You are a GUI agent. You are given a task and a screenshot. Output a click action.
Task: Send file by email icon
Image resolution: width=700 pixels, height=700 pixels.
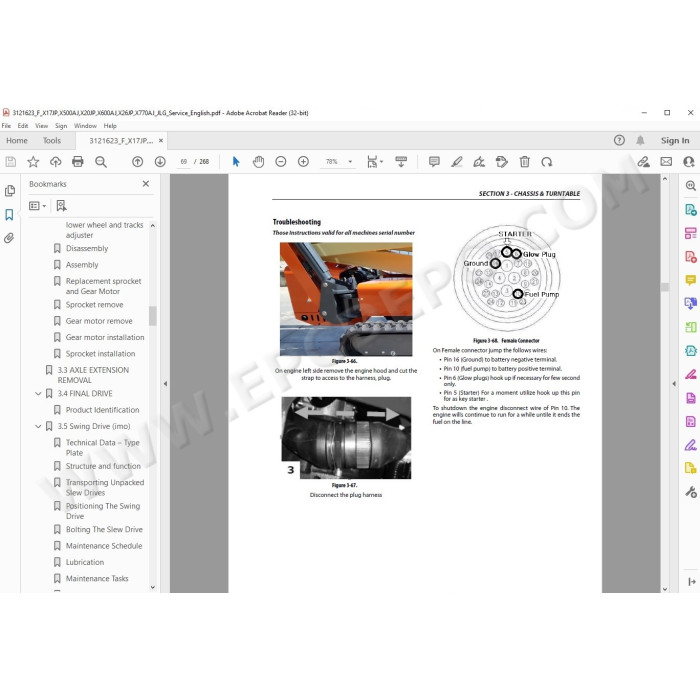tap(666, 162)
